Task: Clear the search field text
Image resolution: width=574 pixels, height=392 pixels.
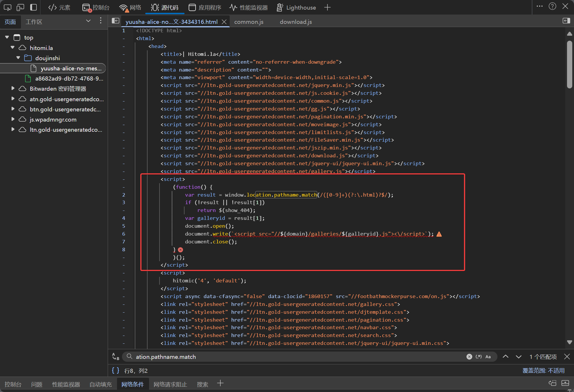Action: pyautogui.click(x=469, y=357)
